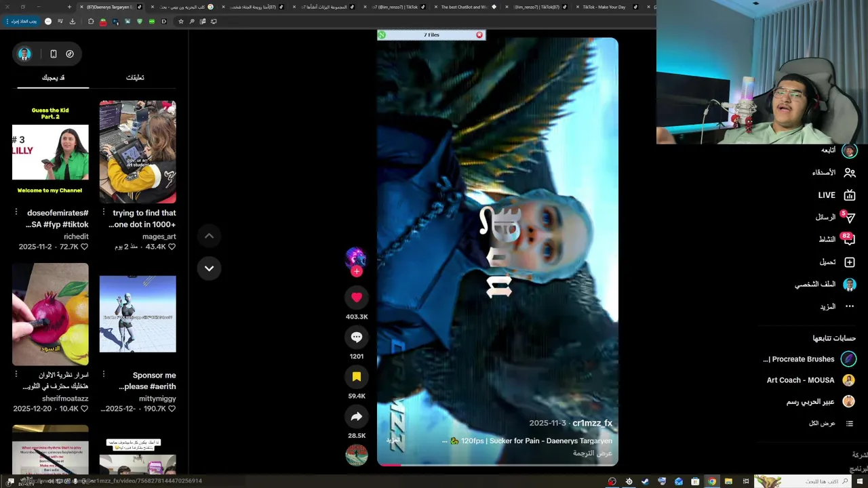Open the عبير الحربي رسم account
This screenshot has height=488, width=868.
(821, 402)
